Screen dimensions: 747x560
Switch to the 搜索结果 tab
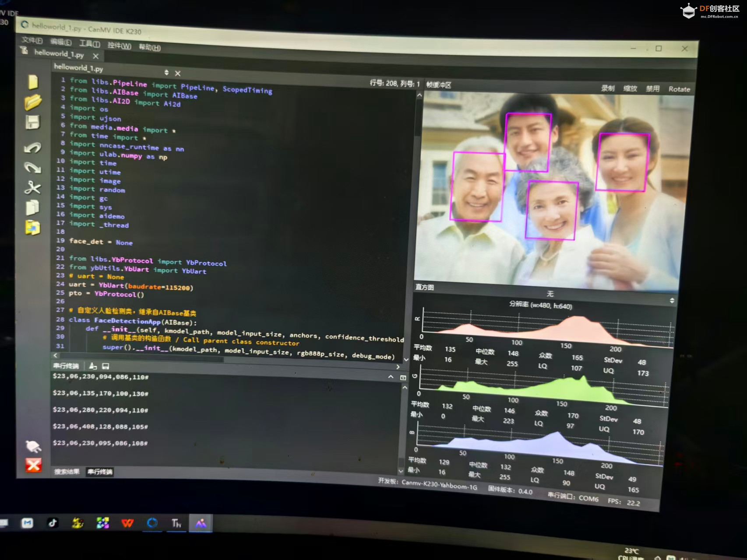67,472
